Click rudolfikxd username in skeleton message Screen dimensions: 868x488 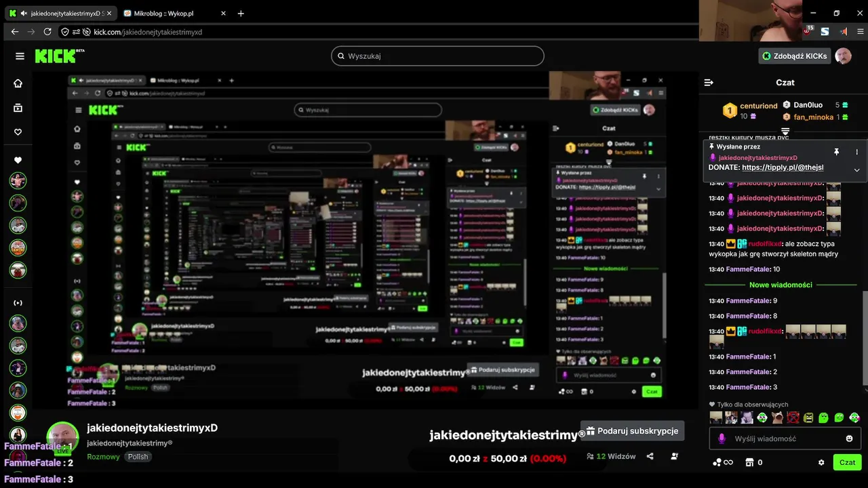pyautogui.click(x=764, y=244)
